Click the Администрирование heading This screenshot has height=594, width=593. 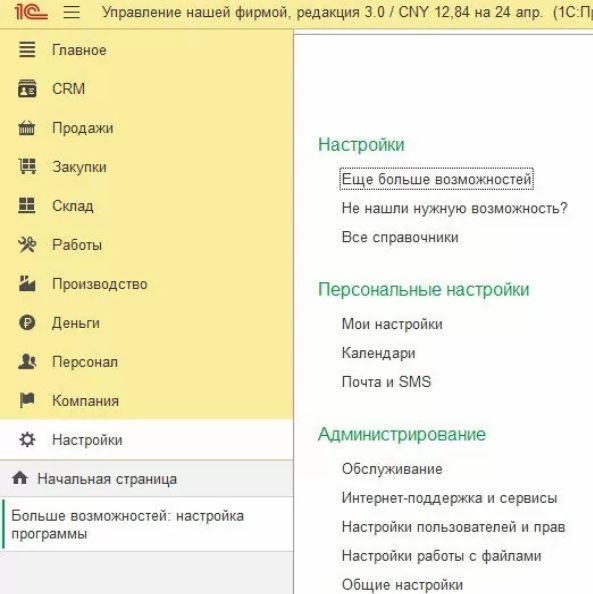[x=402, y=435]
